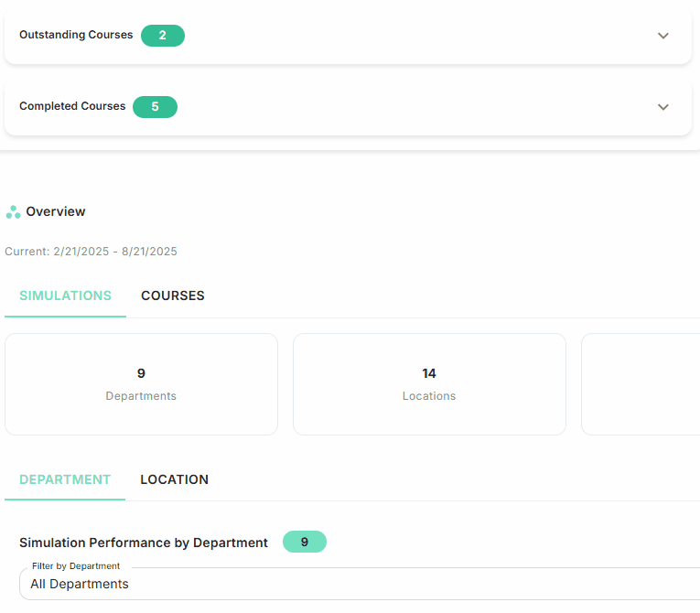
Task: Click the Outstanding Courses count badge 2
Action: click(163, 36)
